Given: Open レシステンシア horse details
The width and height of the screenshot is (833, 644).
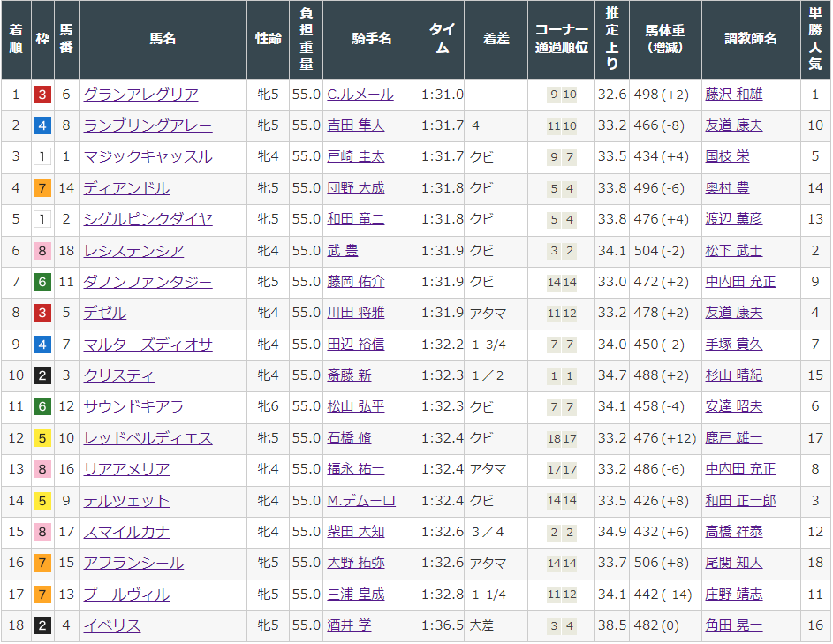Looking at the screenshot, I should pyautogui.click(x=133, y=251).
